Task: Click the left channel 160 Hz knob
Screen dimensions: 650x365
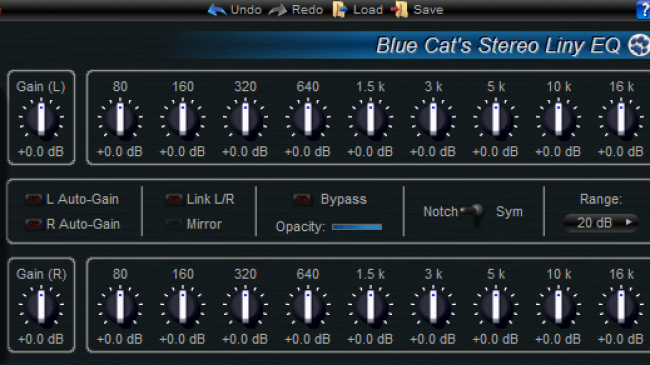Action: 183,119
